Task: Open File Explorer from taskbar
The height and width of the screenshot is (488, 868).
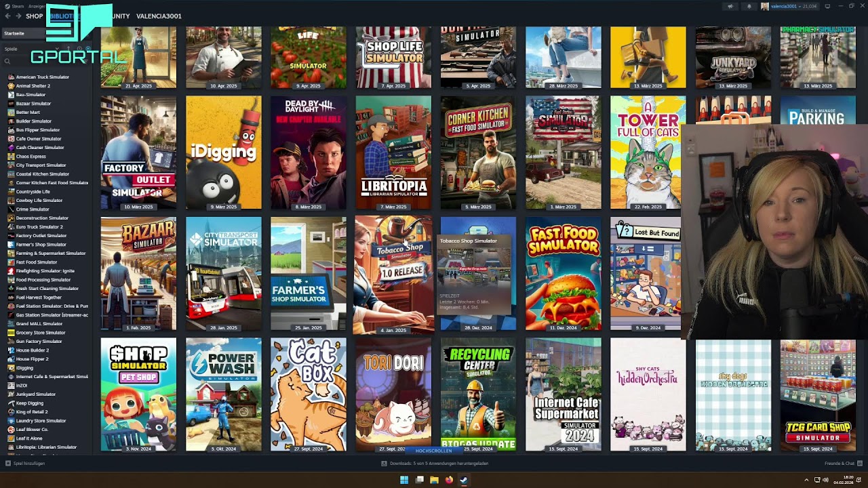Action: point(434,480)
